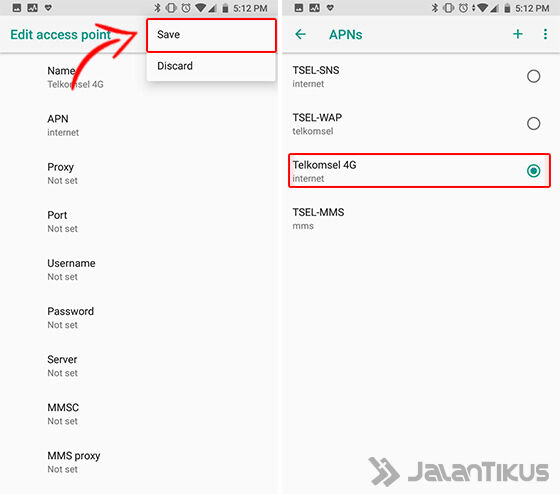Tap image notification icon in left status bar

point(17,8)
